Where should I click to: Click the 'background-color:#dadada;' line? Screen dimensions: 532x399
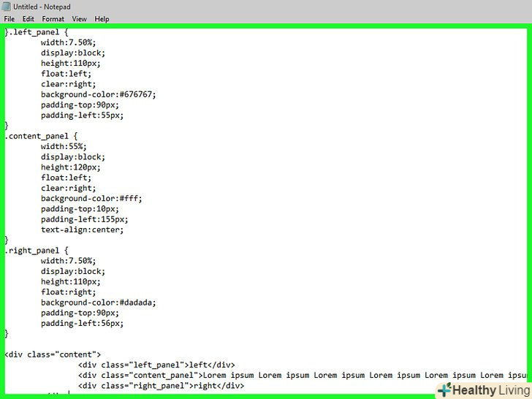point(99,303)
